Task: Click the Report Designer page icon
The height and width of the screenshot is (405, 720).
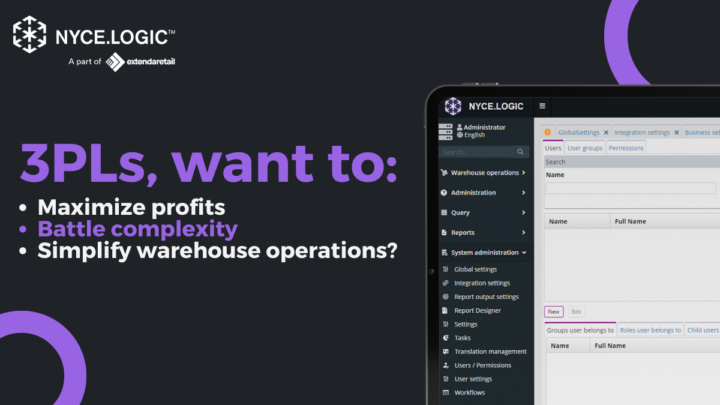Action: (x=445, y=311)
